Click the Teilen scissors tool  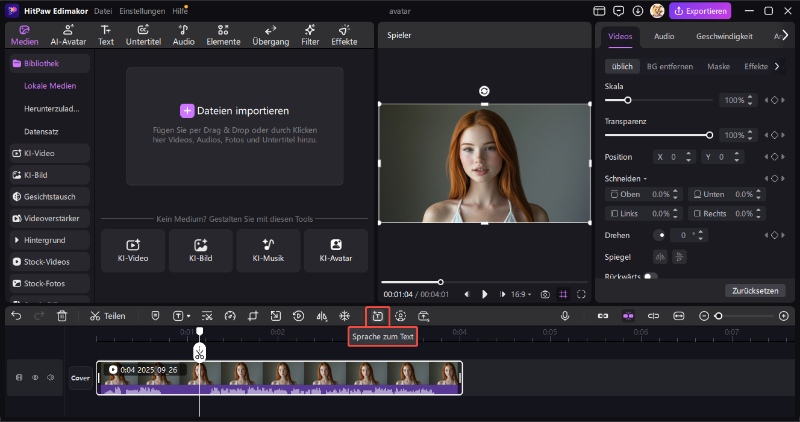click(x=107, y=316)
